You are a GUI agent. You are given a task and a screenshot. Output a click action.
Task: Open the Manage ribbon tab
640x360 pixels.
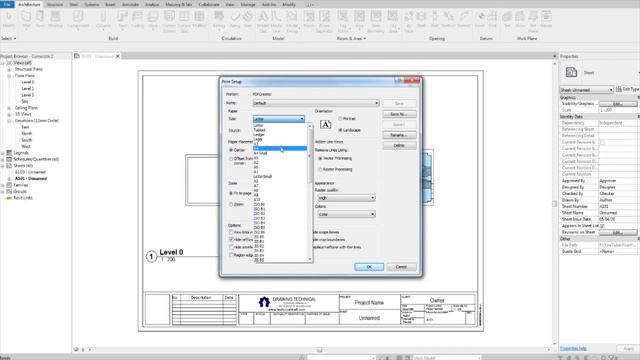(x=247, y=4)
